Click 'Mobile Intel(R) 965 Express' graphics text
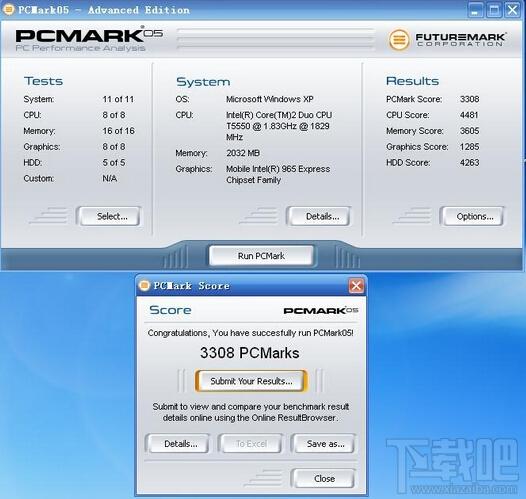 278,169
